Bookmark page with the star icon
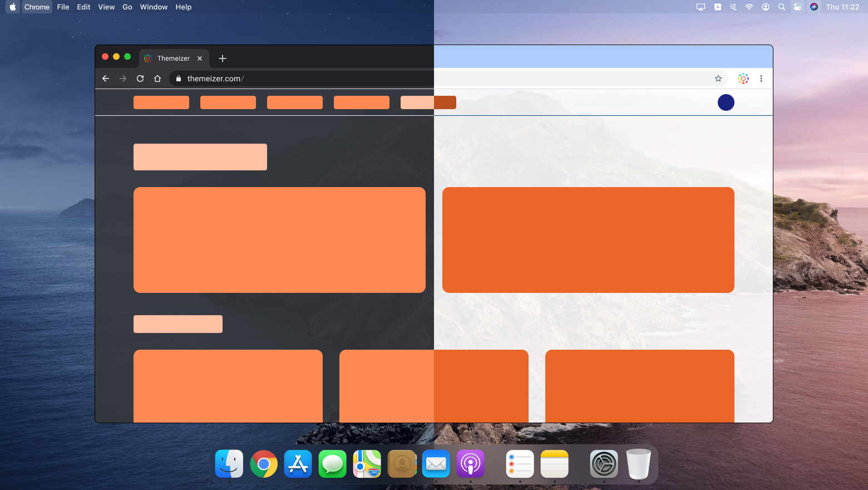The image size is (868, 490). (x=718, y=79)
